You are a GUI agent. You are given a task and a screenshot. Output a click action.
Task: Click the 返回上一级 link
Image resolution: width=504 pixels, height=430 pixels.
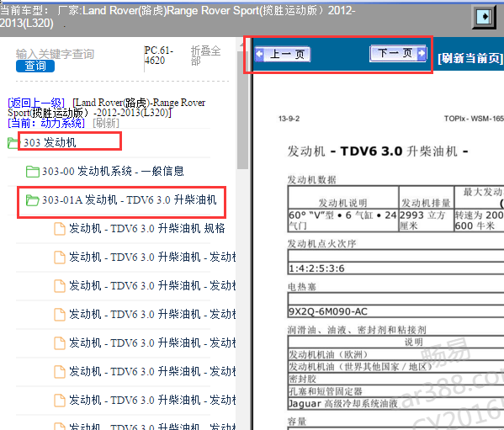tap(36, 103)
